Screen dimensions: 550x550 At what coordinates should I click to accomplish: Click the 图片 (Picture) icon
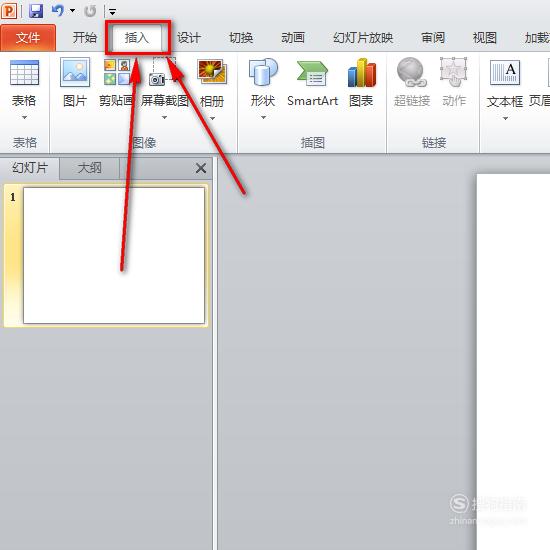click(x=75, y=72)
